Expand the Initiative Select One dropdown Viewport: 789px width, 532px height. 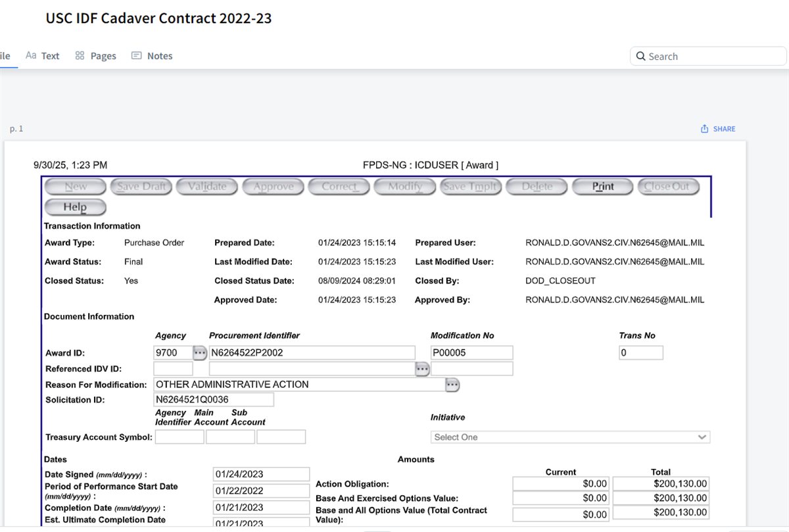(570, 437)
